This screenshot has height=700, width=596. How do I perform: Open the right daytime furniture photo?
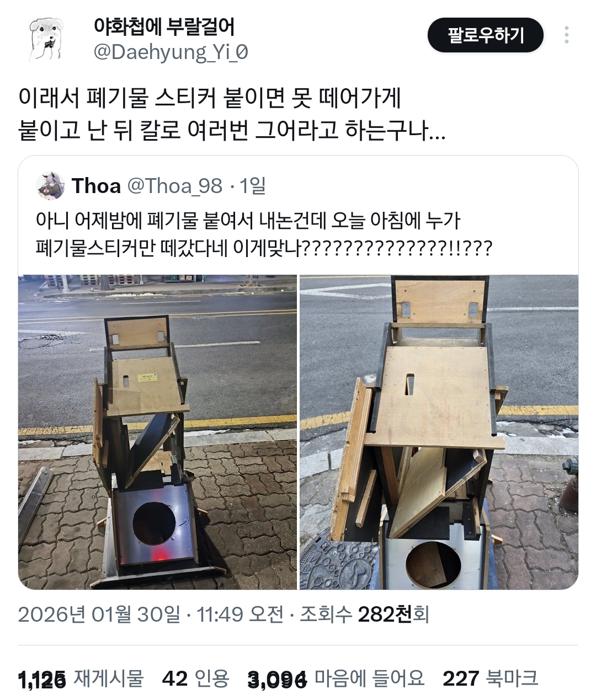click(439, 432)
